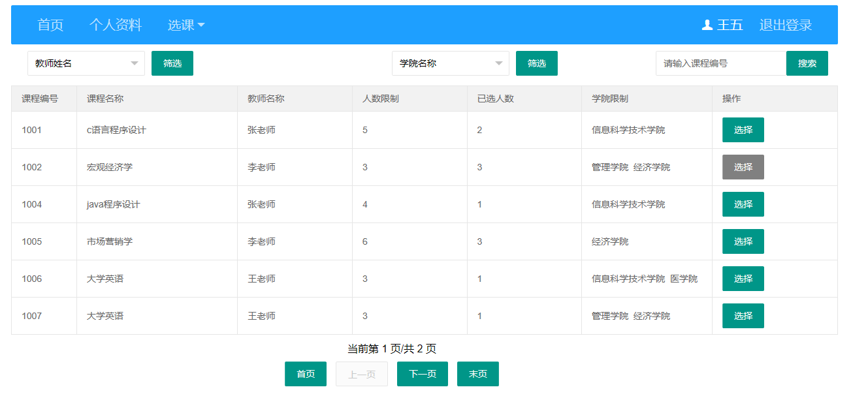Go to 下一页 of course list
The height and width of the screenshot is (400, 868).
(x=423, y=374)
